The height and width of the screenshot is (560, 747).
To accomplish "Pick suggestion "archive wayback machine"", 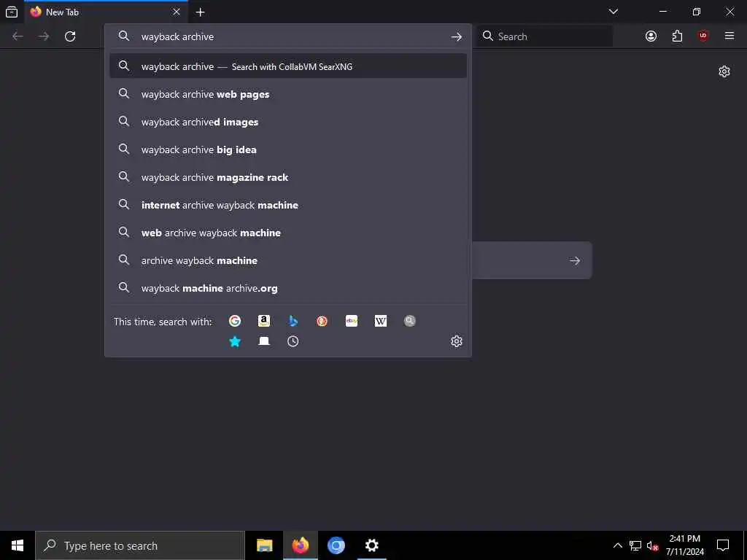I will pyautogui.click(x=288, y=260).
